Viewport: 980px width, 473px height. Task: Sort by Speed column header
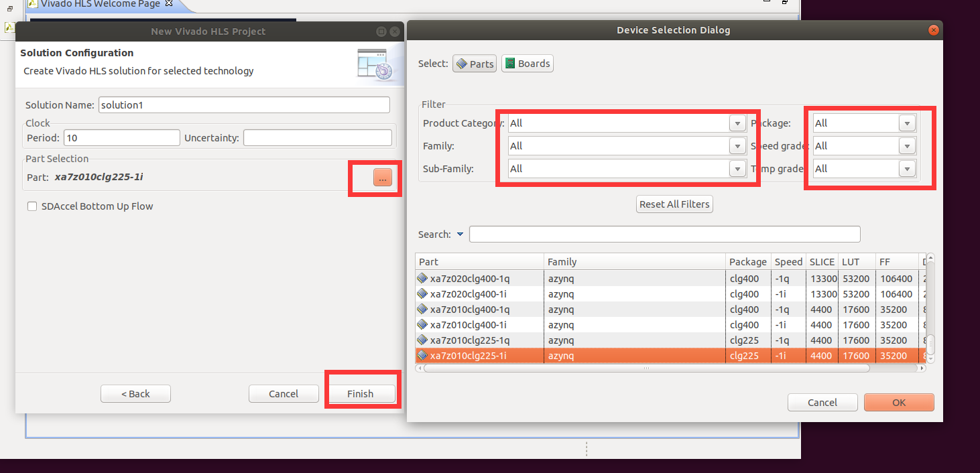[x=788, y=262]
